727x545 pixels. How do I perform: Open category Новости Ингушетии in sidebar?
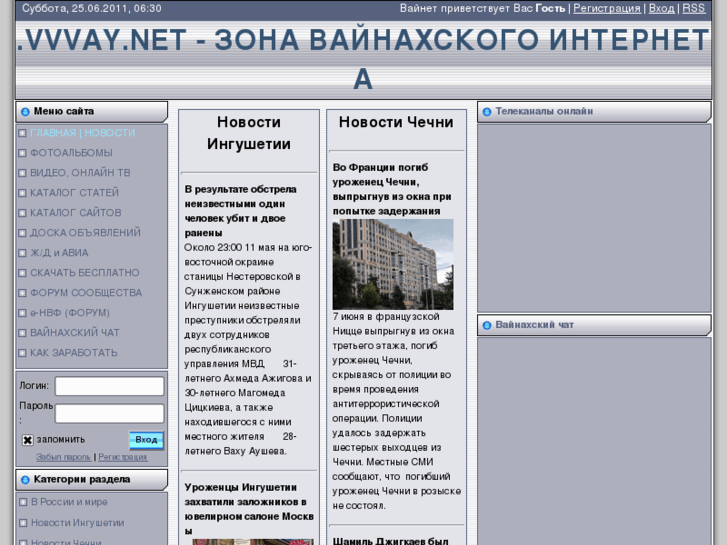[x=77, y=523]
